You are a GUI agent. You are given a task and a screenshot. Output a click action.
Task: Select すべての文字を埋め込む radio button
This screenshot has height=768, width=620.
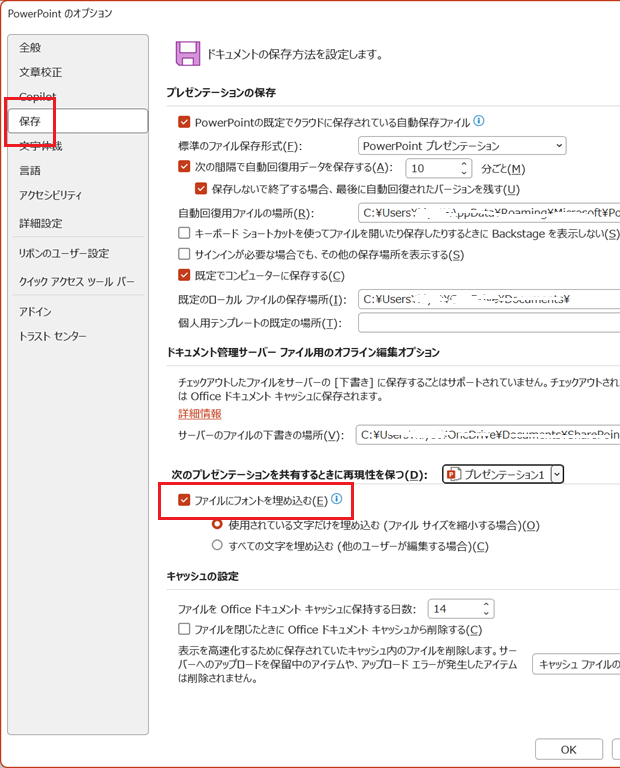tap(217, 546)
